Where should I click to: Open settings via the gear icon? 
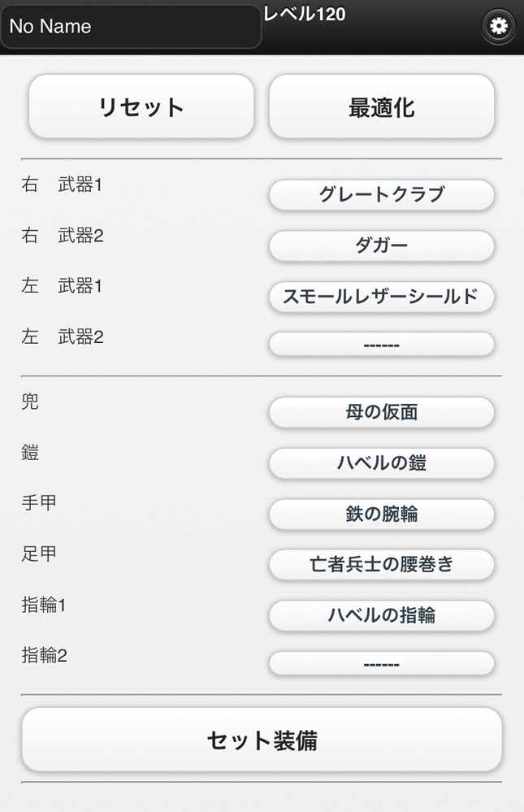498,26
